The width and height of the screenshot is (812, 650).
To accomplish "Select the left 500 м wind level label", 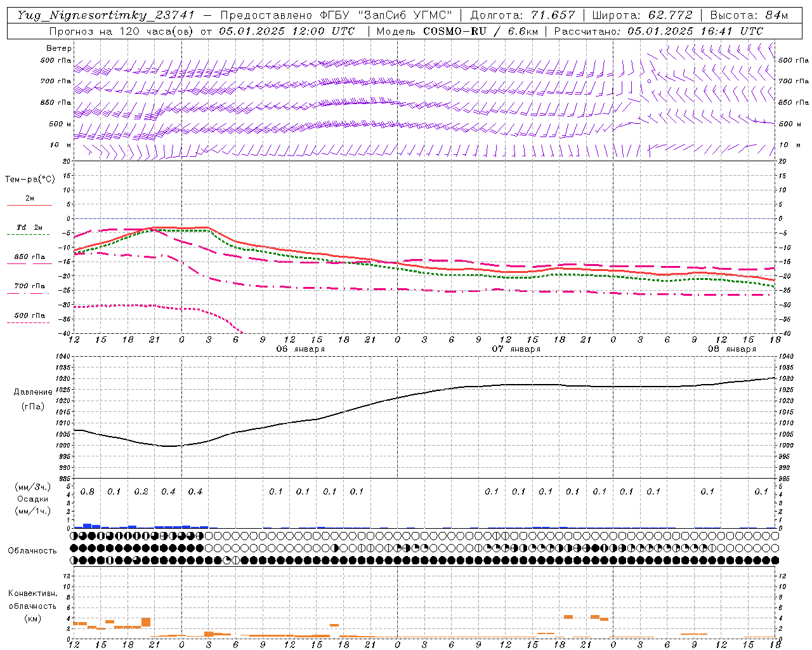I will coord(60,124).
